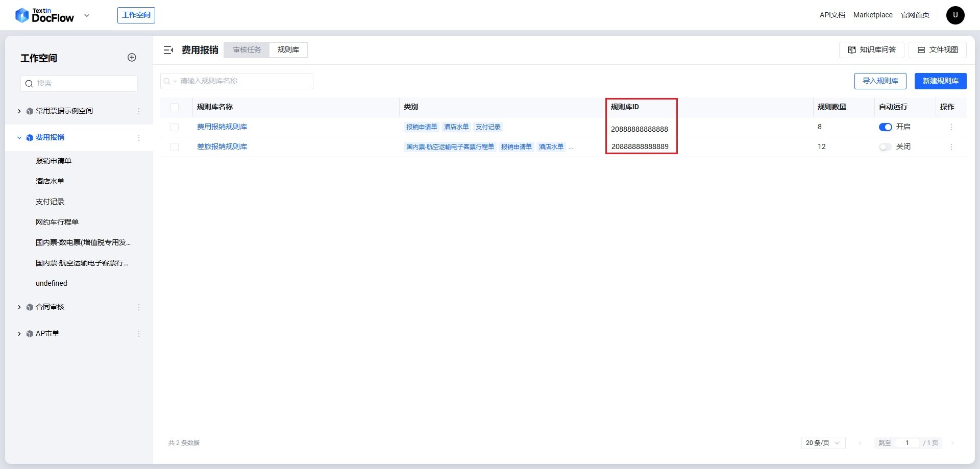Click rule ID 20888888888888
The height and width of the screenshot is (469, 980).
(x=640, y=129)
